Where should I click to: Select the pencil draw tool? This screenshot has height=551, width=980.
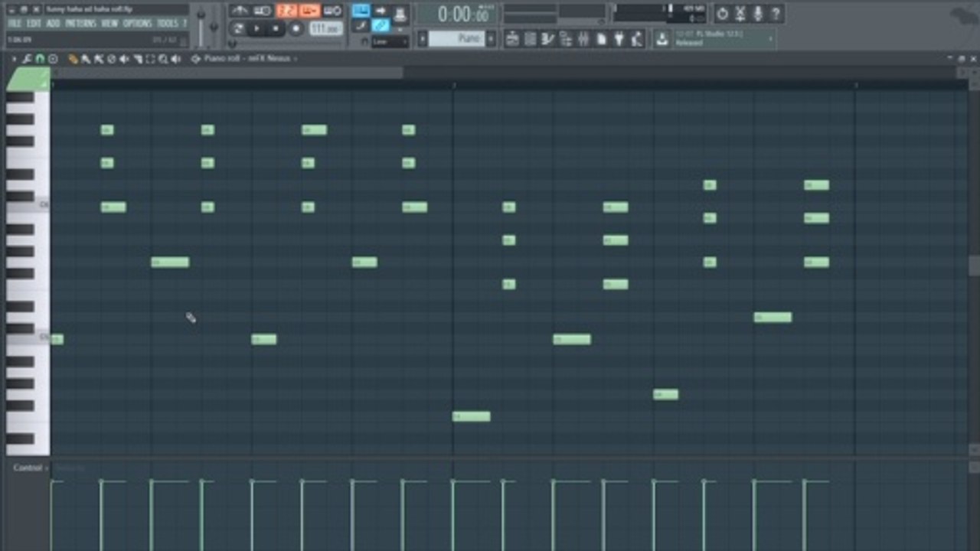click(x=73, y=58)
